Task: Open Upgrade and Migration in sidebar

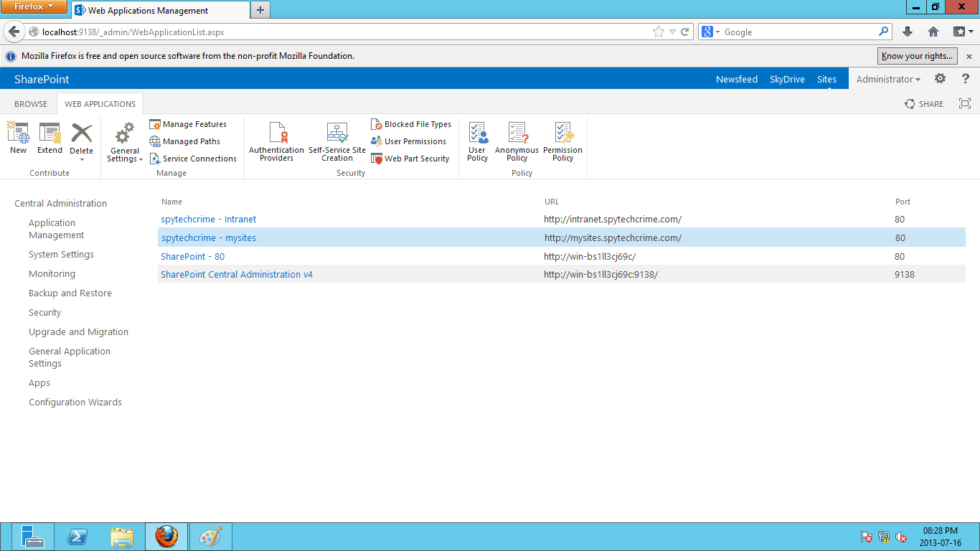Action: (x=79, y=331)
